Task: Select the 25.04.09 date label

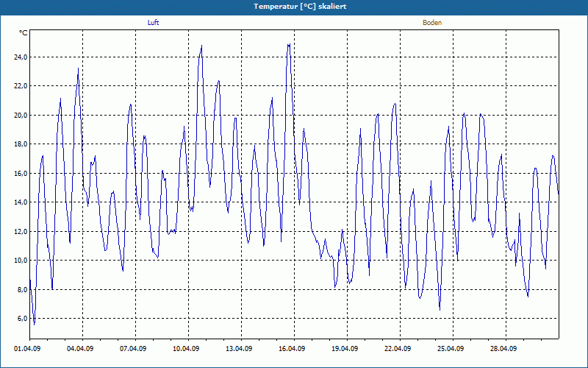Action: pyautogui.click(x=451, y=349)
